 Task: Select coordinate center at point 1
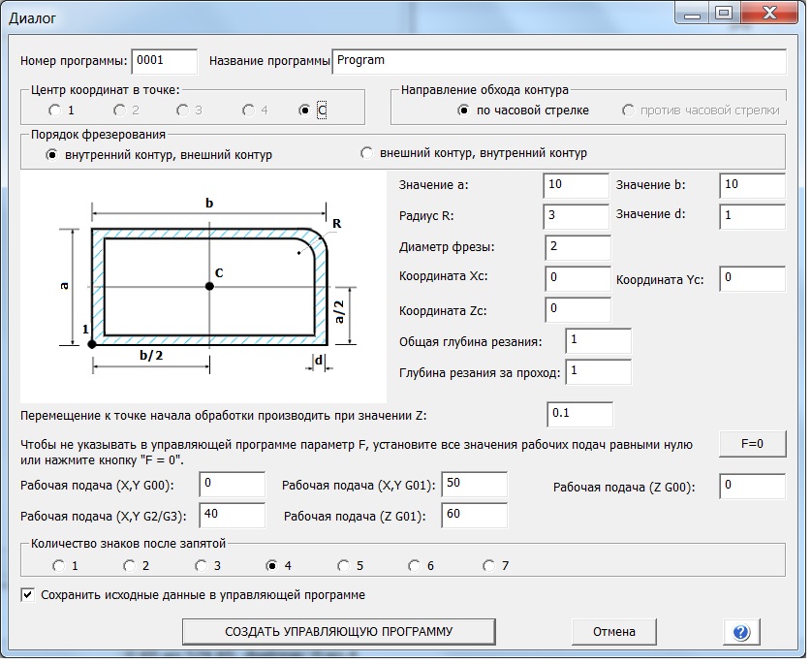click(54, 111)
